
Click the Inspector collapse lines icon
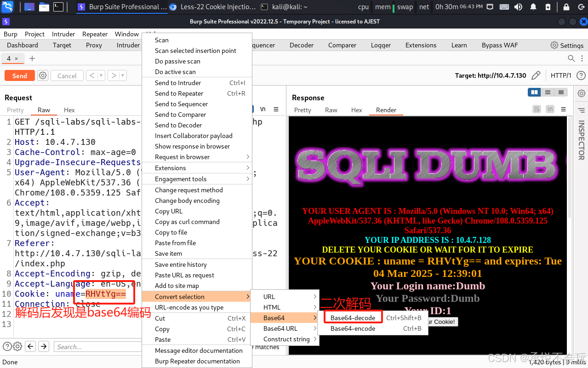[582, 110]
